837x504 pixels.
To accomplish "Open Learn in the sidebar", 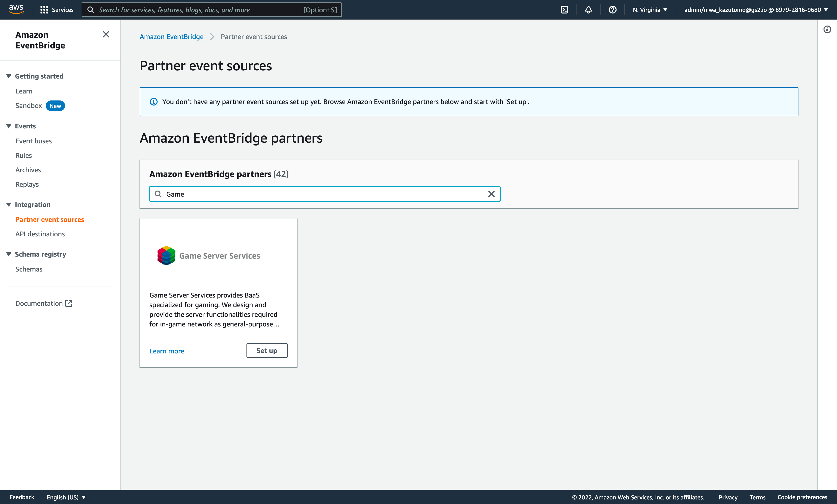I will (x=24, y=91).
